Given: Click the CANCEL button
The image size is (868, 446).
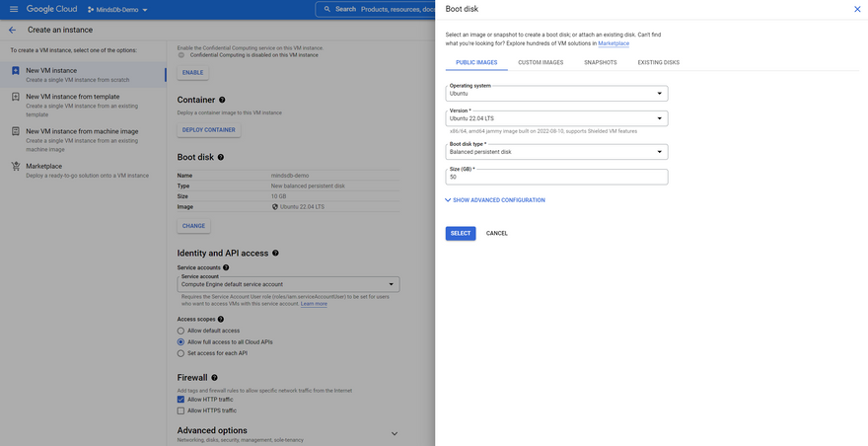Looking at the screenshot, I should [x=496, y=233].
